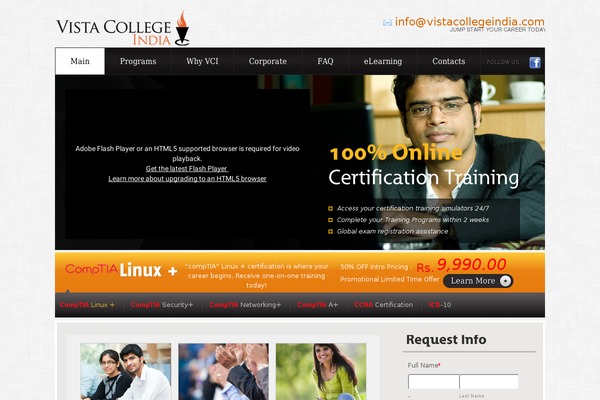Select the CompTIA Security+ tab

pos(162,305)
